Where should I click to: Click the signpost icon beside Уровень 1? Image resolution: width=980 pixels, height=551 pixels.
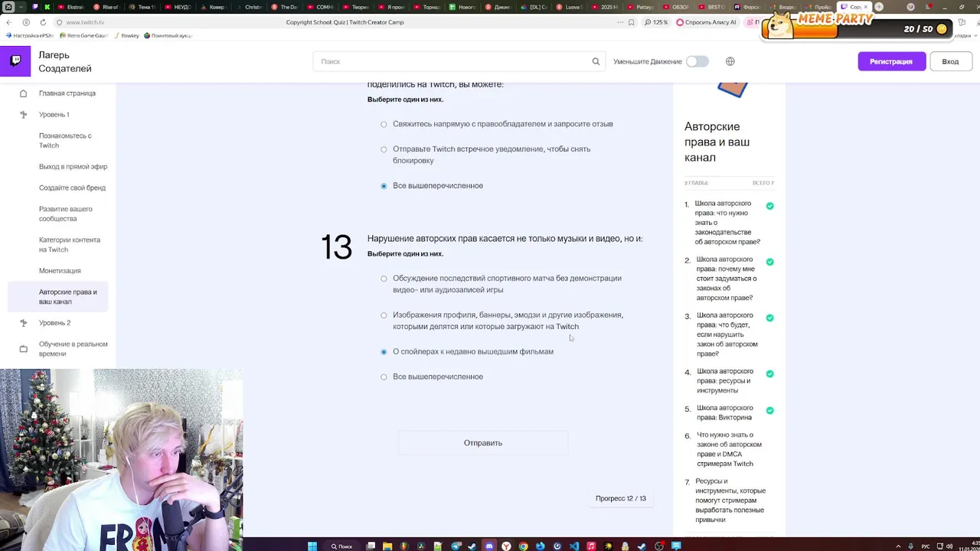click(x=23, y=115)
